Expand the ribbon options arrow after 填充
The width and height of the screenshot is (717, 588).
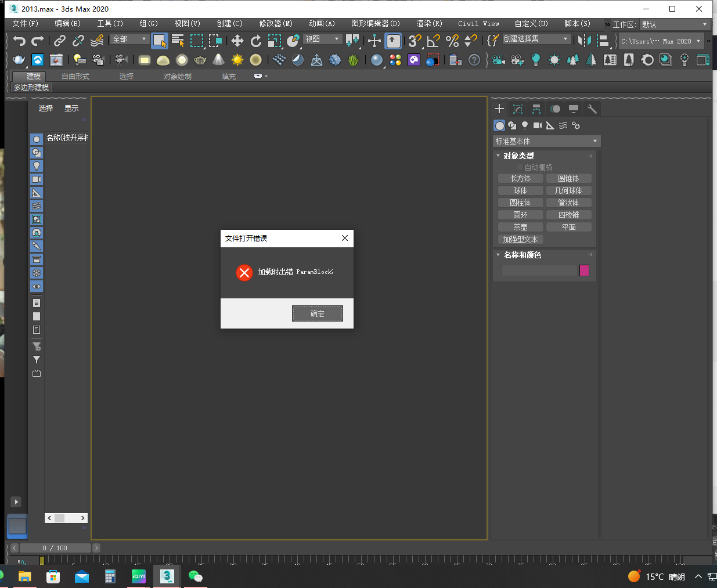point(261,76)
